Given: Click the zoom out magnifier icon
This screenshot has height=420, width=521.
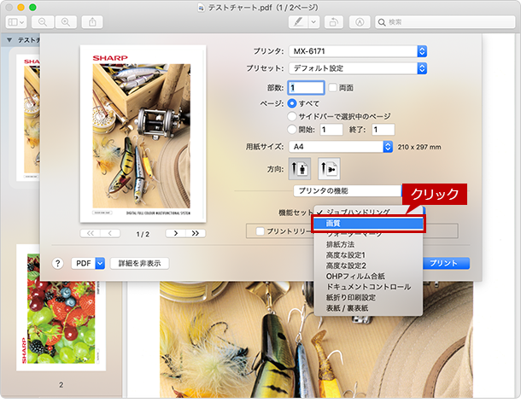Looking at the screenshot, I should point(43,22).
